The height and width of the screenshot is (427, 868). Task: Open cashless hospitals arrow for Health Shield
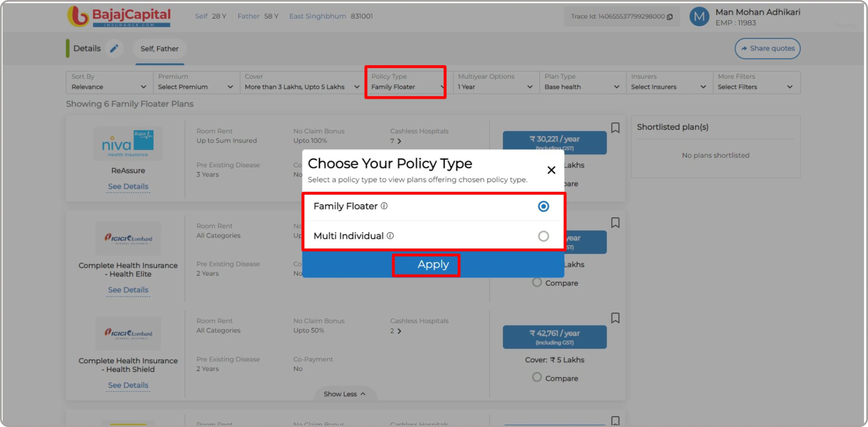[399, 331]
